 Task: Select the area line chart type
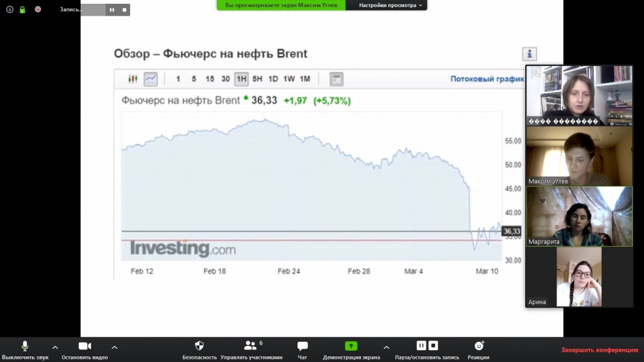[x=150, y=79]
